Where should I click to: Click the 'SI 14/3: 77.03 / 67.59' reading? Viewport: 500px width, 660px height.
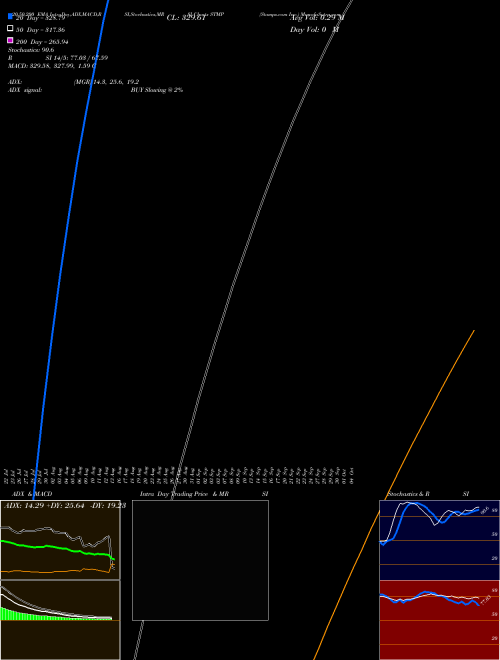pos(77,58)
